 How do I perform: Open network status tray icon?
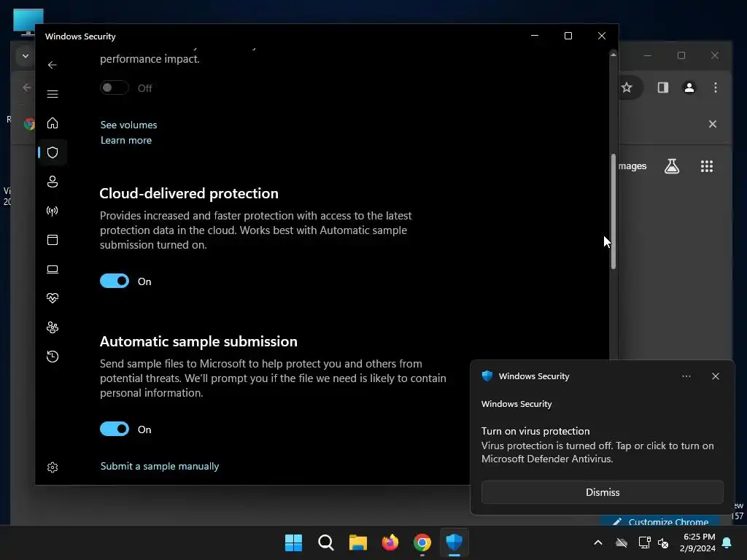click(644, 542)
